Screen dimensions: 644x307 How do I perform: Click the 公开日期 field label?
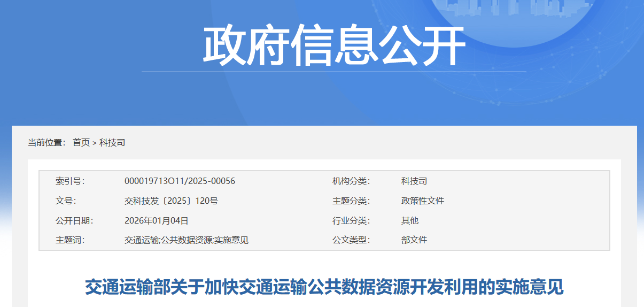pyautogui.click(x=74, y=220)
